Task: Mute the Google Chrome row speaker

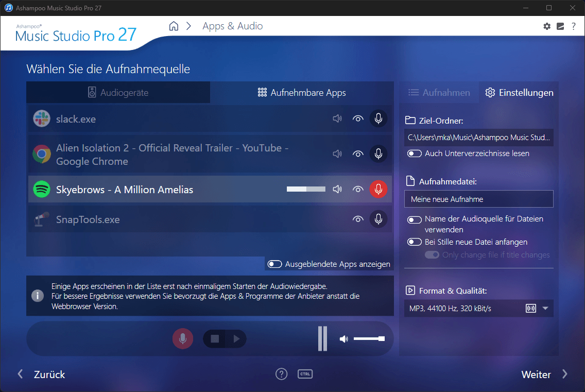Action: coord(337,154)
